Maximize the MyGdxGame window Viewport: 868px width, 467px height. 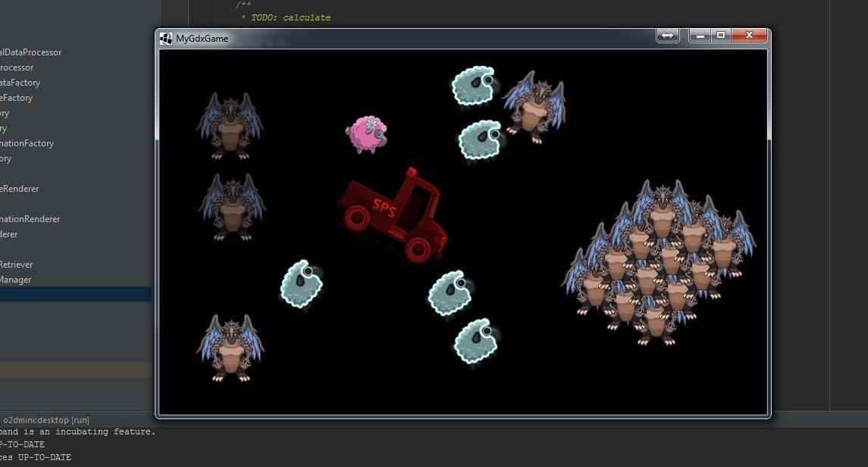(x=721, y=35)
